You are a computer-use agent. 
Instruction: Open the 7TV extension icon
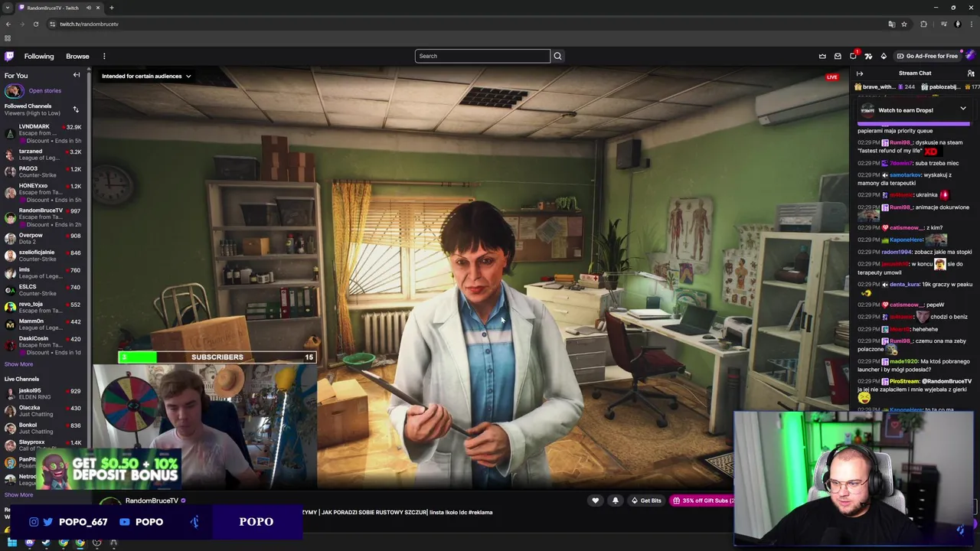(x=868, y=56)
